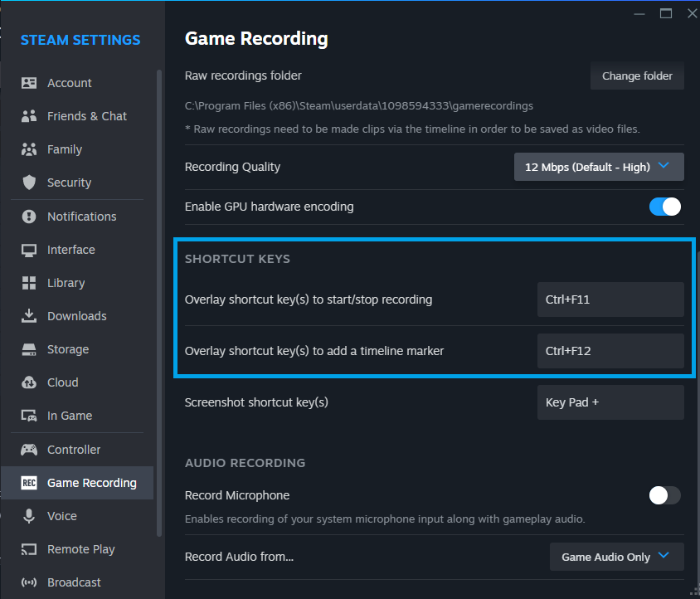Enable the Record Microphone toggle
700x599 pixels.
(x=664, y=495)
